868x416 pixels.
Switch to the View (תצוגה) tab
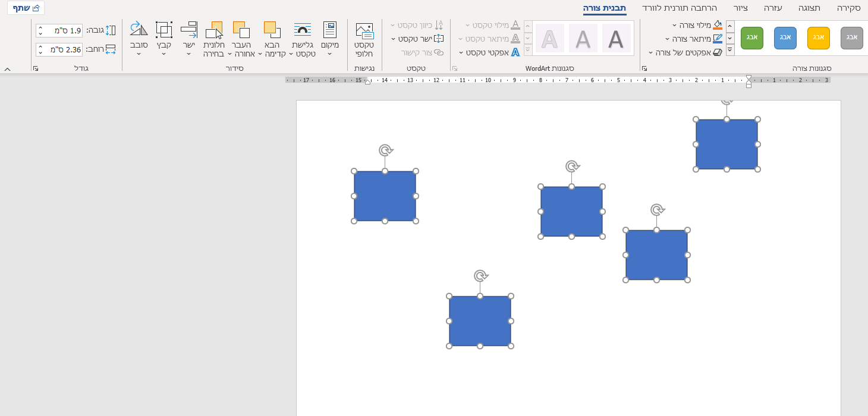tap(809, 8)
